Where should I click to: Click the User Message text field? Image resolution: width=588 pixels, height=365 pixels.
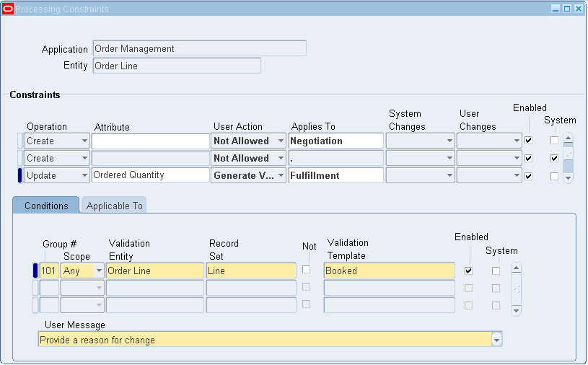pyautogui.click(x=266, y=340)
